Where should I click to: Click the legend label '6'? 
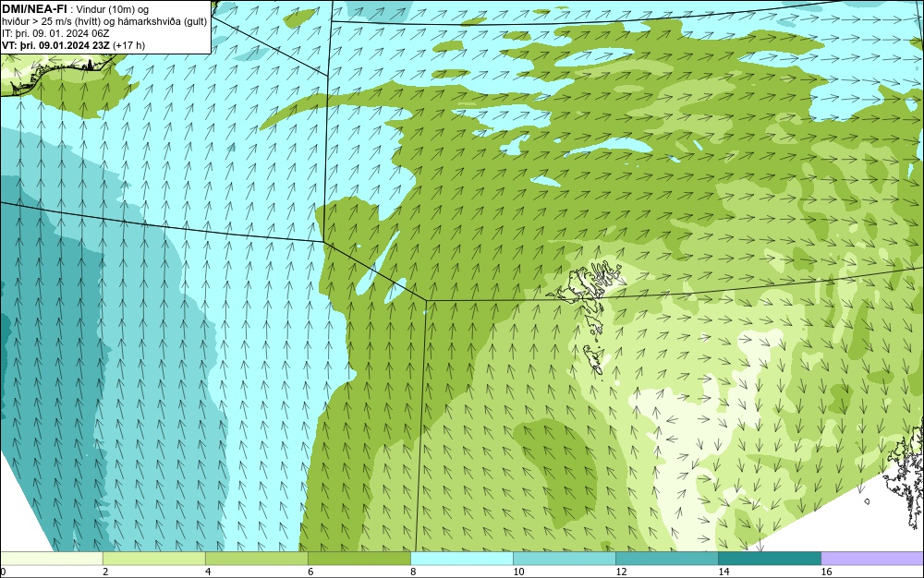click(x=310, y=572)
